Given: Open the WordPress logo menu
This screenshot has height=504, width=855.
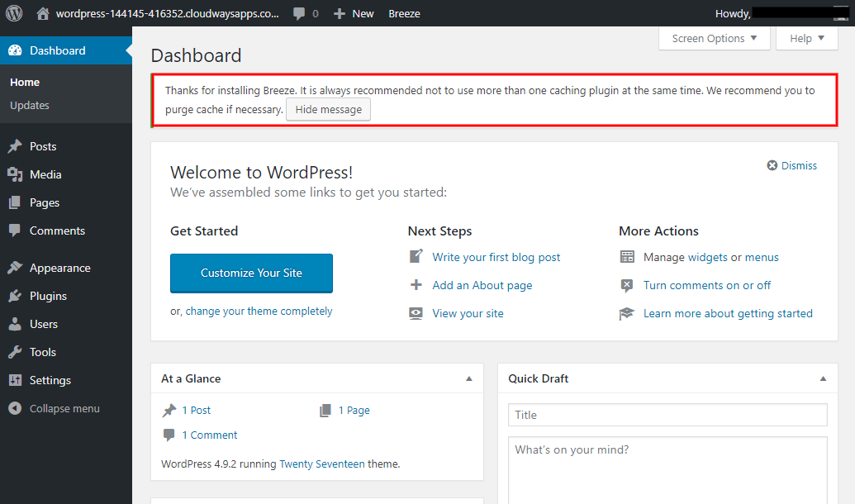Looking at the screenshot, I should [x=14, y=13].
